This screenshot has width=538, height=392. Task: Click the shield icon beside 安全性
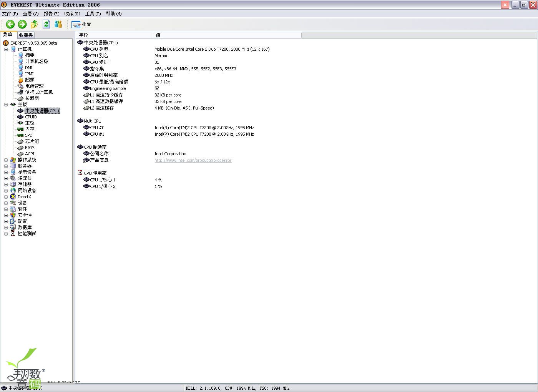13,215
